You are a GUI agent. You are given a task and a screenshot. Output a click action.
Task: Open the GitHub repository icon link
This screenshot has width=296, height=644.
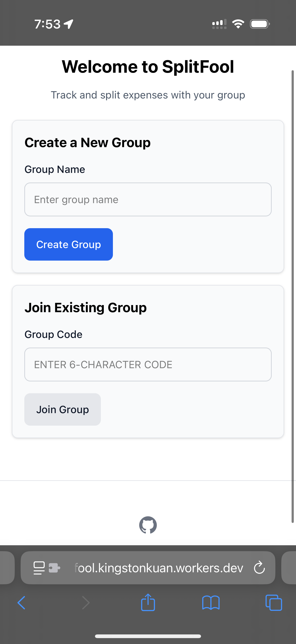tap(148, 525)
